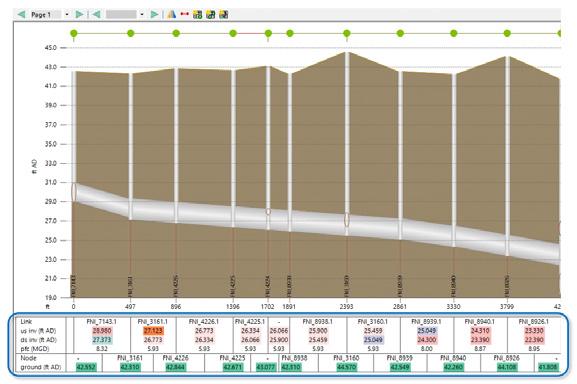The width and height of the screenshot is (577, 384).
Task: Select us inv value 28.980
Action: click(x=102, y=331)
